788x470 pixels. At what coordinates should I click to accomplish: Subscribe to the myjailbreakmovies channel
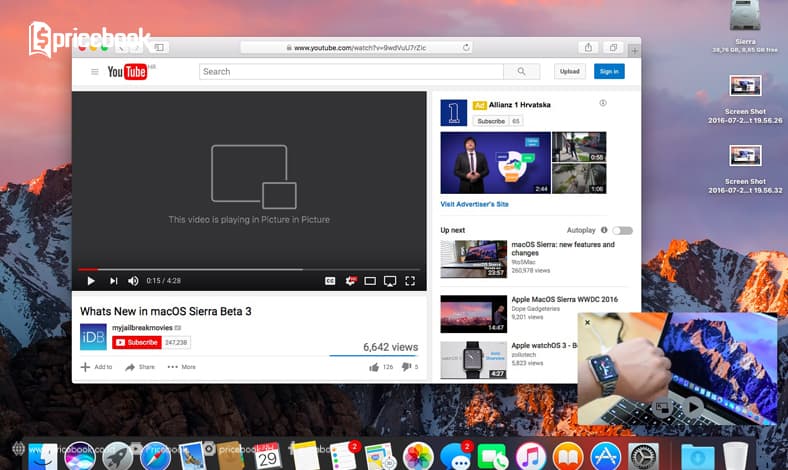click(x=137, y=342)
